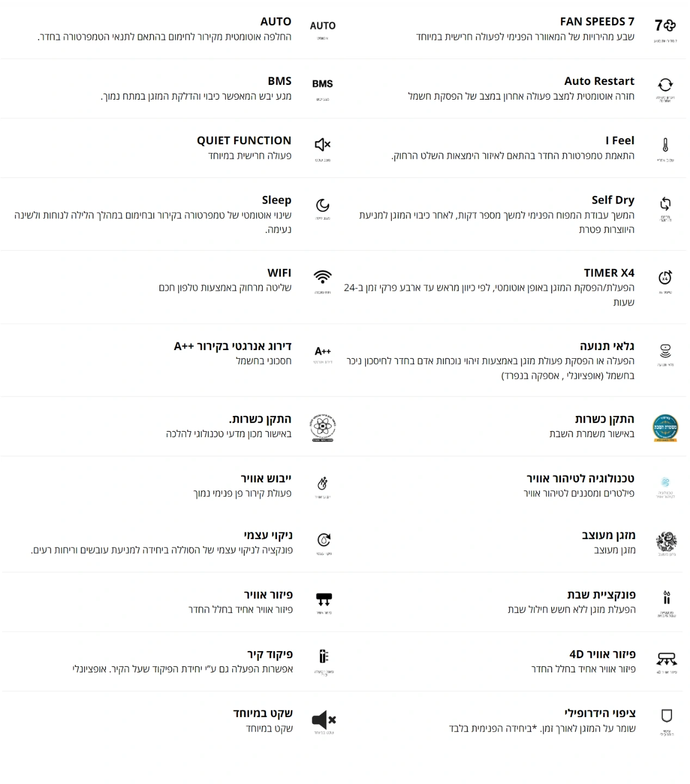Click the motion sensor icon
Viewport: 690px width, 784px height.
665,351
